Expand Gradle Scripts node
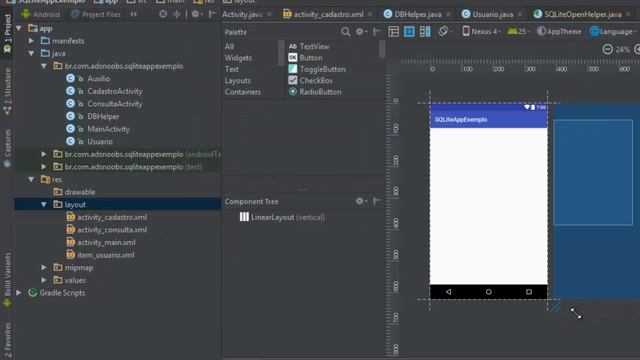Image resolution: width=640 pixels, height=360 pixels. click(19, 293)
